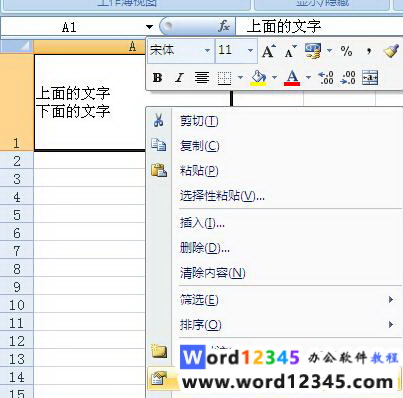Image resolution: width=403 pixels, height=398 pixels.
Task: Click the accounting number format icon
Action: pyautogui.click(x=313, y=51)
